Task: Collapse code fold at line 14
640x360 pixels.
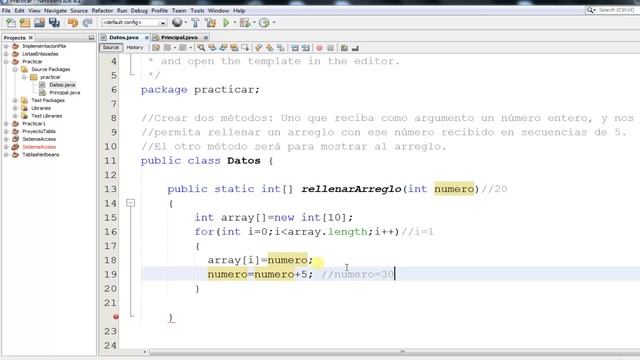Action: pyautogui.click(x=130, y=203)
